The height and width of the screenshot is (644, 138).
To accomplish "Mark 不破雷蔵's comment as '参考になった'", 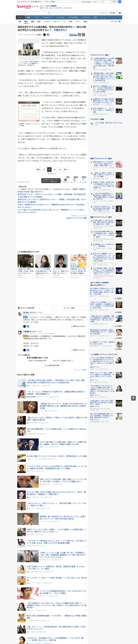I will 78,350.
